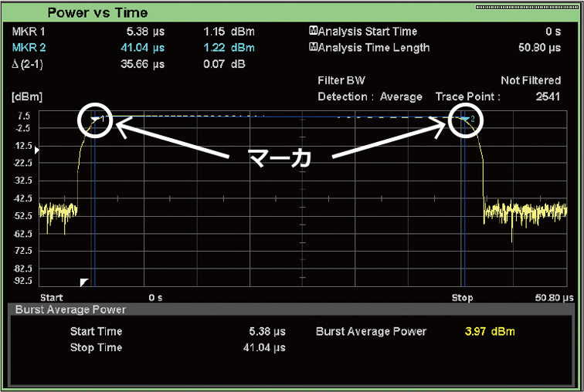Click the -22.5 y-axis label
This screenshot has height=392, width=584.
point(22,163)
